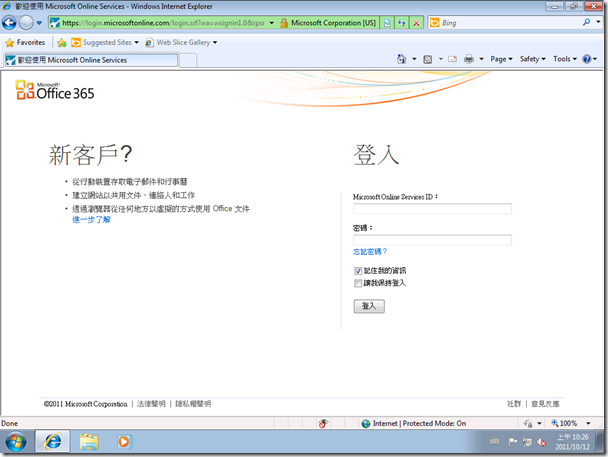Open the recent pages dropdown arrow
Image resolution: width=608 pixels, height=457 pixels.
pos(39,23)
